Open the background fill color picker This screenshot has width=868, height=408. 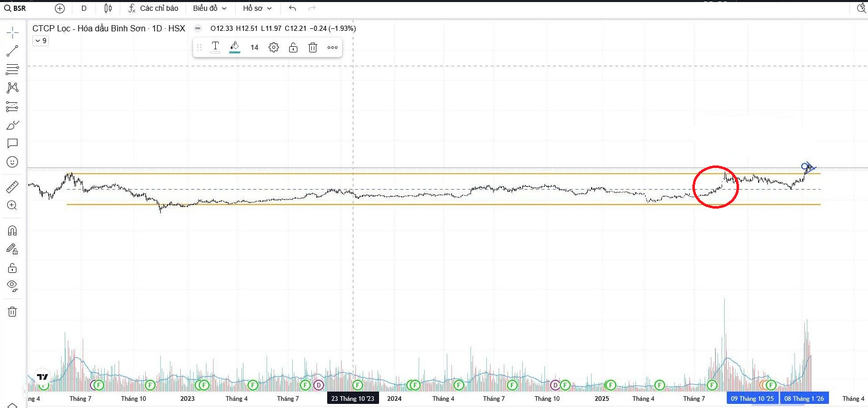[x=235, y=47]
